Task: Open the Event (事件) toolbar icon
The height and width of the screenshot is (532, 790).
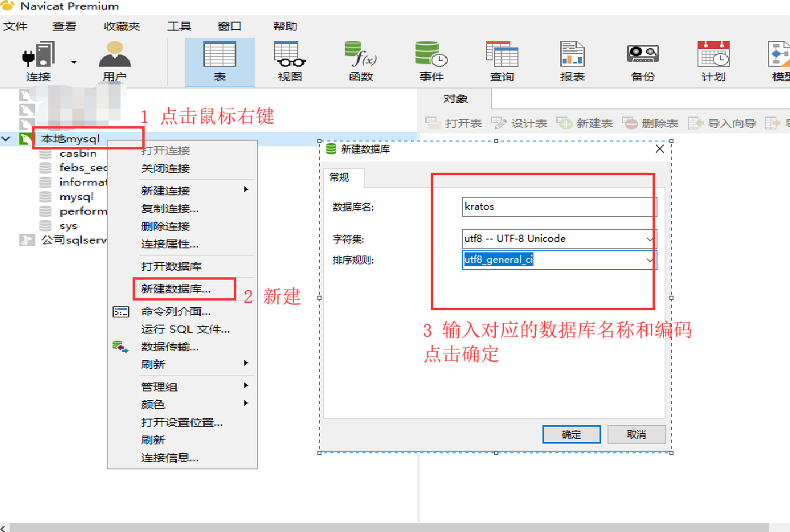Action: pyautogui.click(x=432, y=62)
